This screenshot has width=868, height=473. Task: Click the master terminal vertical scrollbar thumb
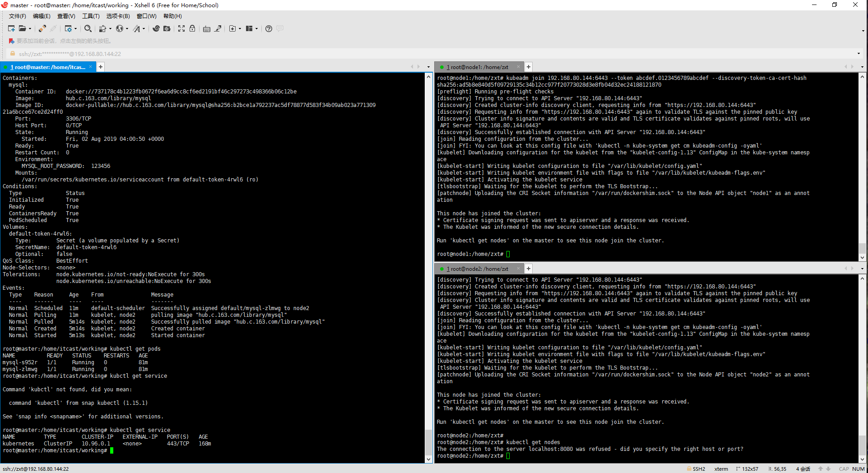coord(428,442)
